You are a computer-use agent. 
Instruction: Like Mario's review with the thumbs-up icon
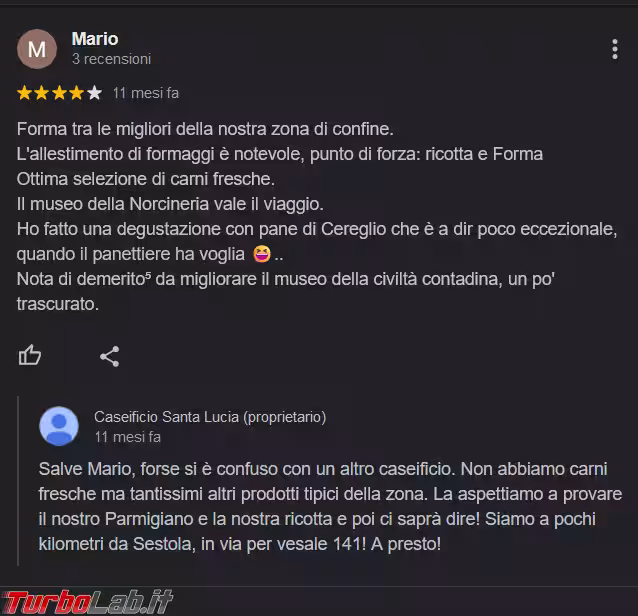pos(30,356)
